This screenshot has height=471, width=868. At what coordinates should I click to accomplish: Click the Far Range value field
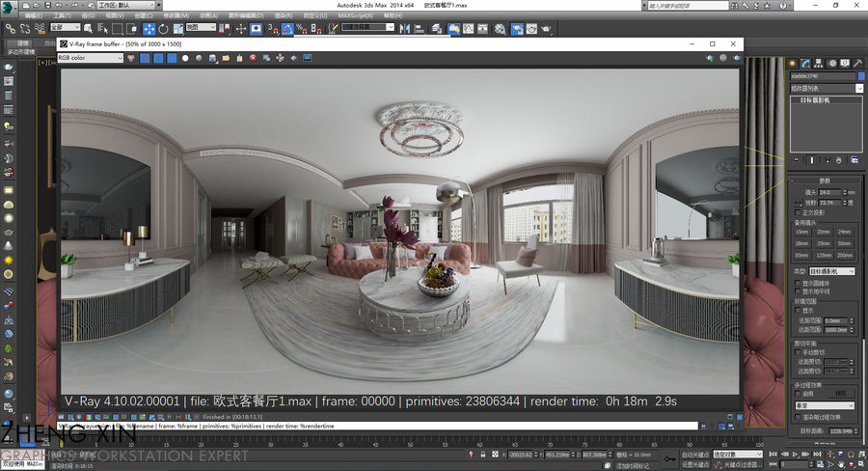[836, 330]
